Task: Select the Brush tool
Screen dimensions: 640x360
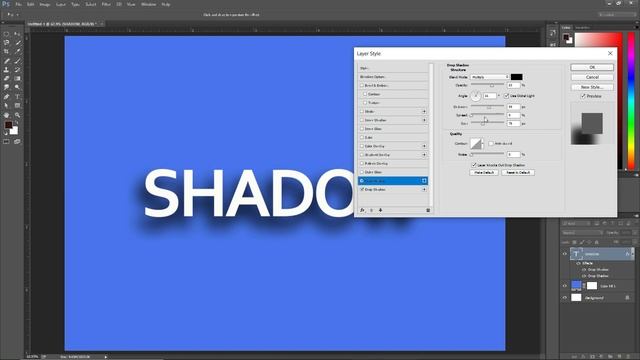Action: pyautogui.click(x=17, y=61)
